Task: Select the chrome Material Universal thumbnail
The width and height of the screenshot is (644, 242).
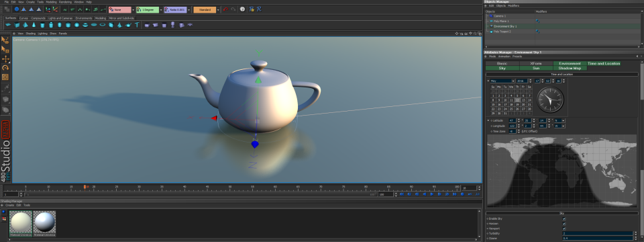Action: [44, 223]
